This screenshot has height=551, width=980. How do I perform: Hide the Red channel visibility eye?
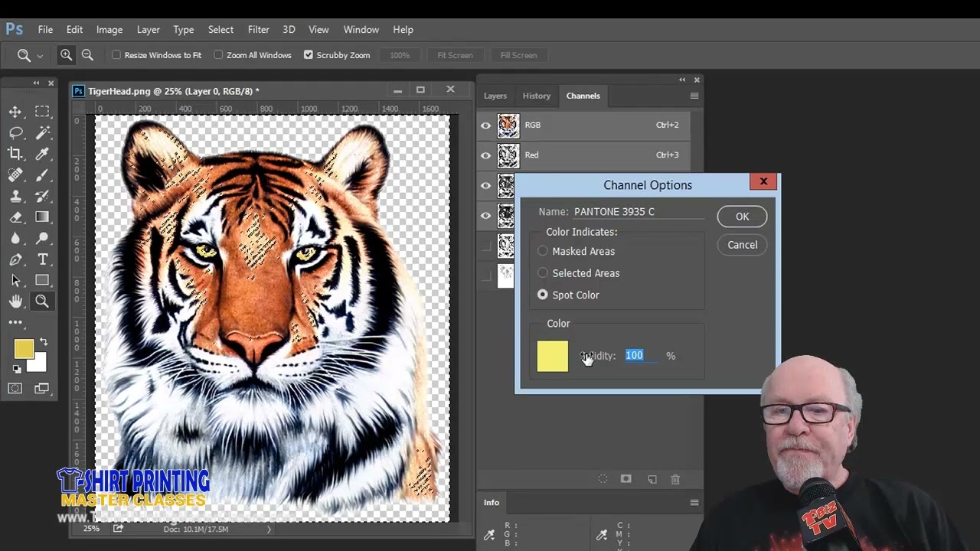tap(485, 155)
